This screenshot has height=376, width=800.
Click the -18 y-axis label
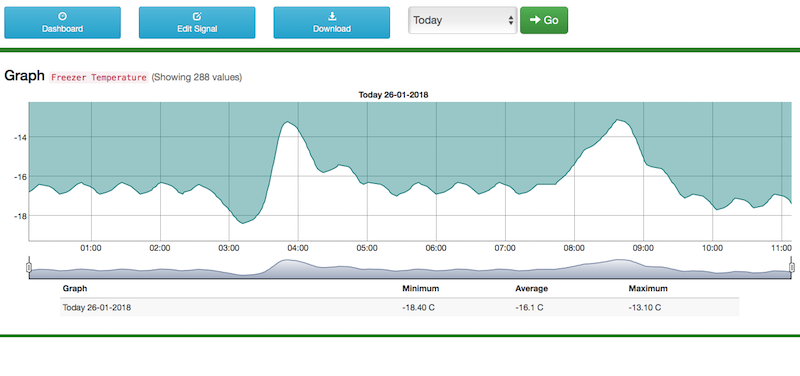pos(20,216)
